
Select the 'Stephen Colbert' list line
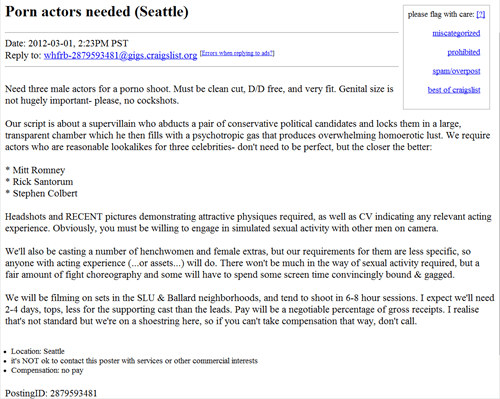click(41, 193)
